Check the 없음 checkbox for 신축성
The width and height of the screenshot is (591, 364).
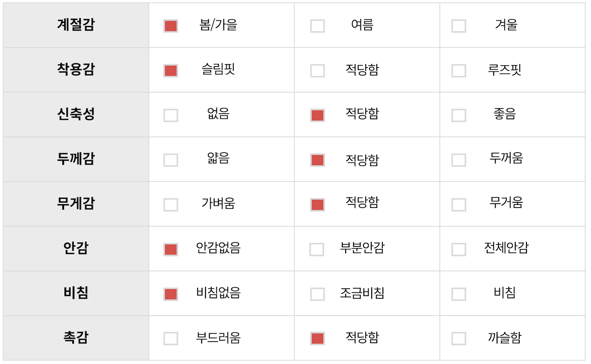[170, 115]
